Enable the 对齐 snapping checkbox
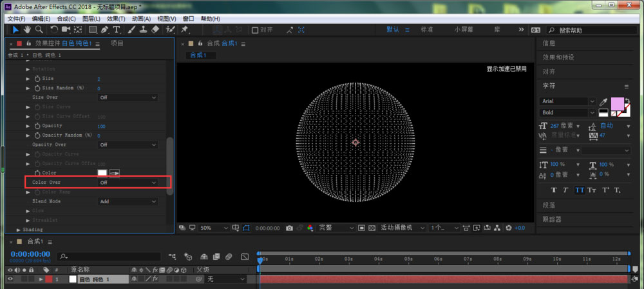This screenshot has width=644, height=289. click(x=255, y=30)
